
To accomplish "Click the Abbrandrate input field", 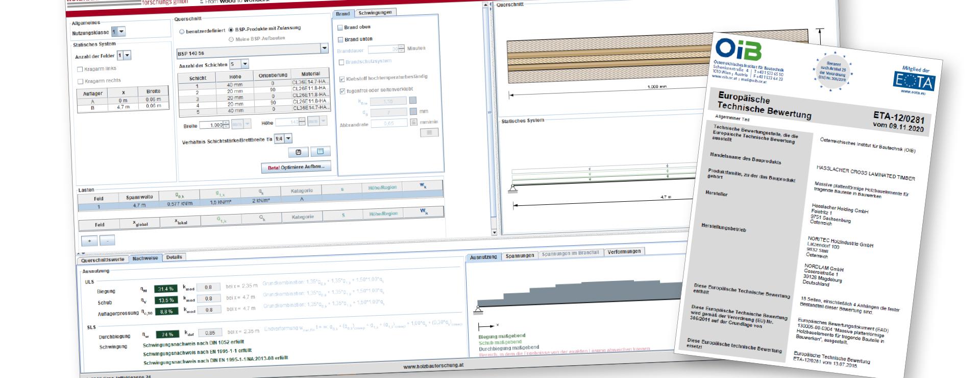I will [389, 124].
